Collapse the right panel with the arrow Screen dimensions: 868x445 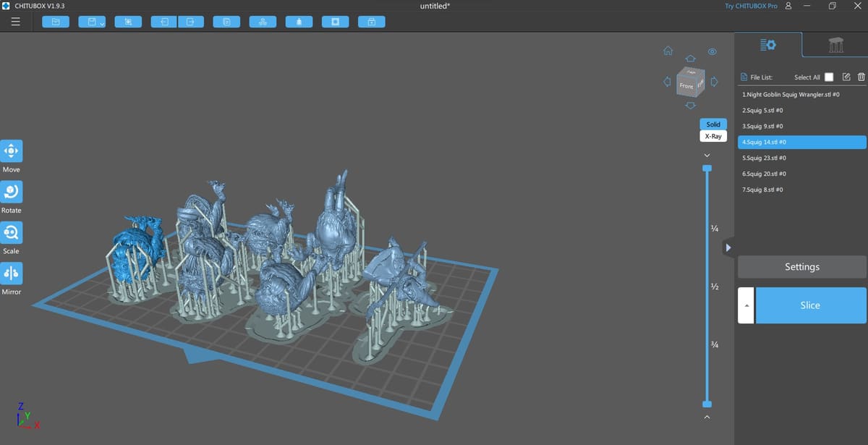click(x=728, y=248)
